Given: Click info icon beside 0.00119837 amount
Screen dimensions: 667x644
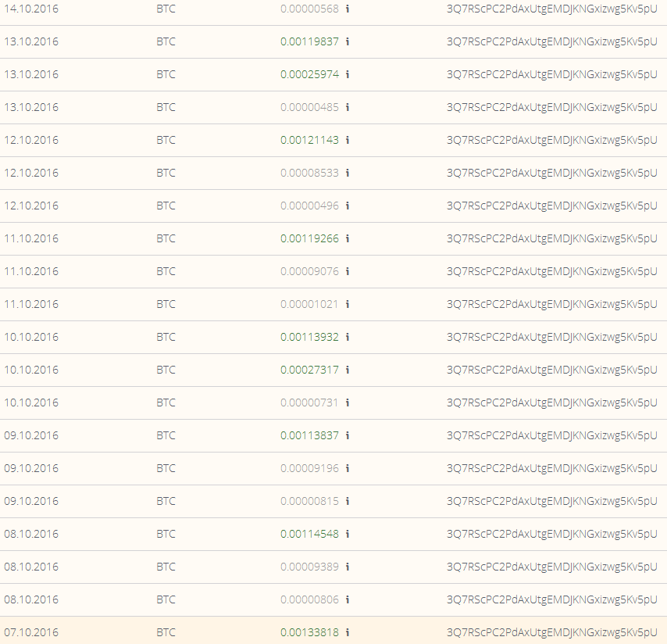Looking at the screenshot, I should 348,41.
